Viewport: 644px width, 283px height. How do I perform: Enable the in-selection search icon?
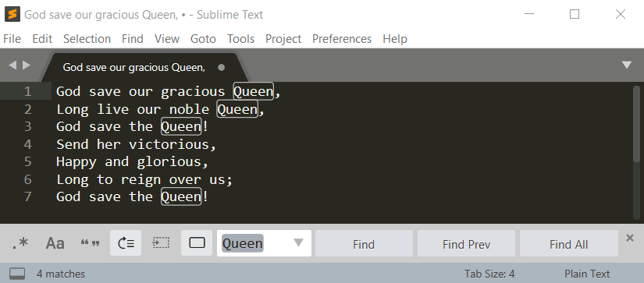(x=161, y=243)
